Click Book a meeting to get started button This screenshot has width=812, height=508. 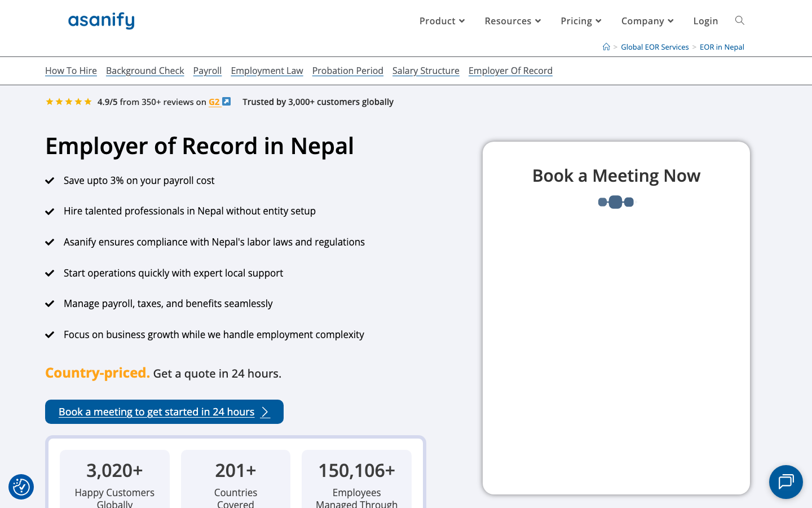164,411
